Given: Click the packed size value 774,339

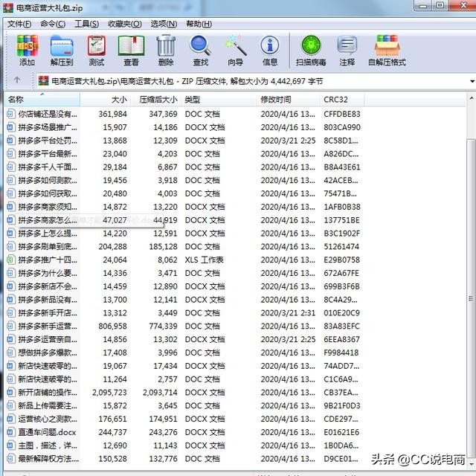Looking at the screenshot, I should pos(163,327).
